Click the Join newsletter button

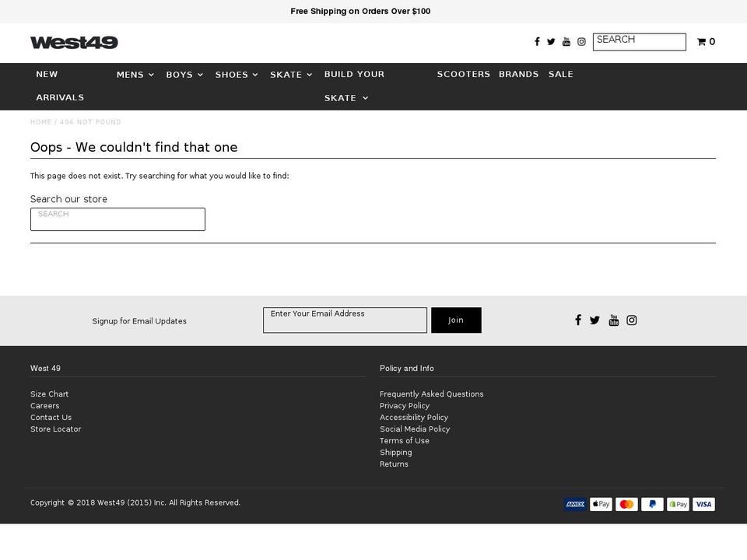click(x=456, y=320)
